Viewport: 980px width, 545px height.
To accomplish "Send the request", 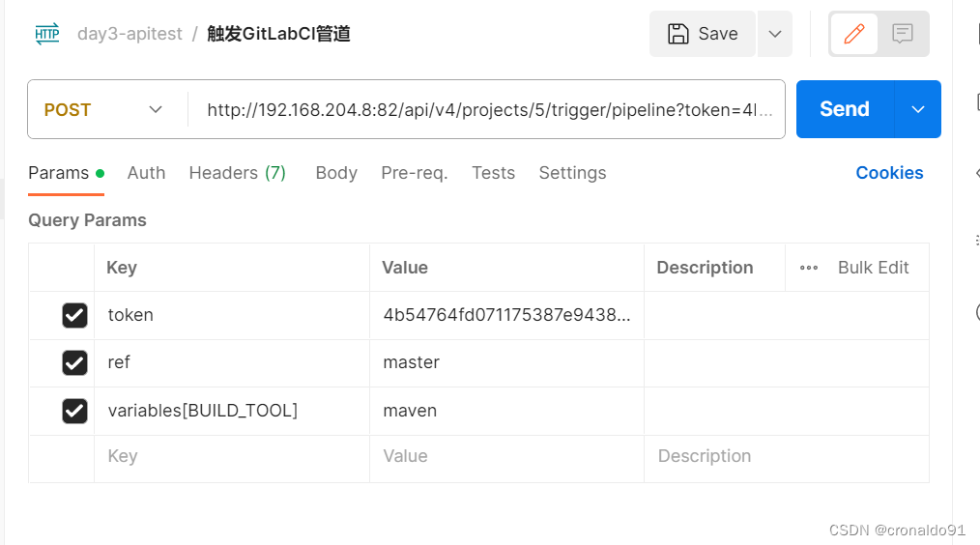I will click(x=845, y=109).
